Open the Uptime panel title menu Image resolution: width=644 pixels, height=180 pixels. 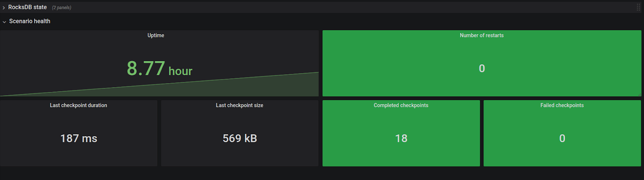click(156, 35)
